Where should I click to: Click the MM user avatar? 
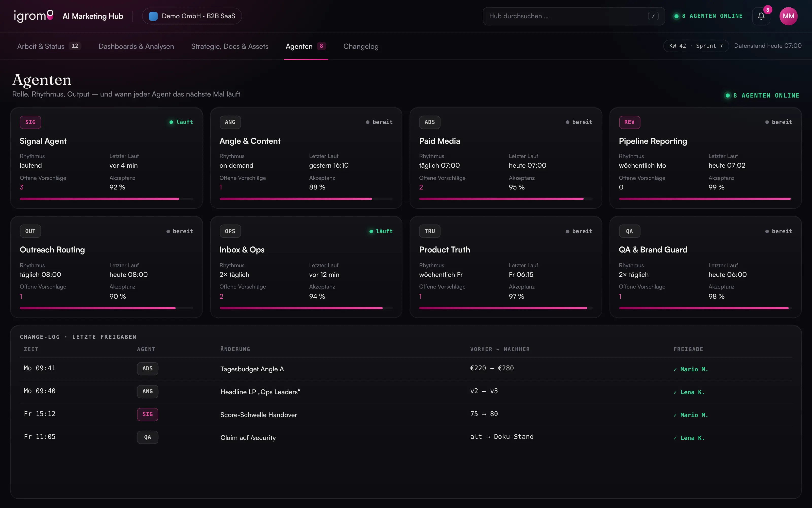click(788, 16)
